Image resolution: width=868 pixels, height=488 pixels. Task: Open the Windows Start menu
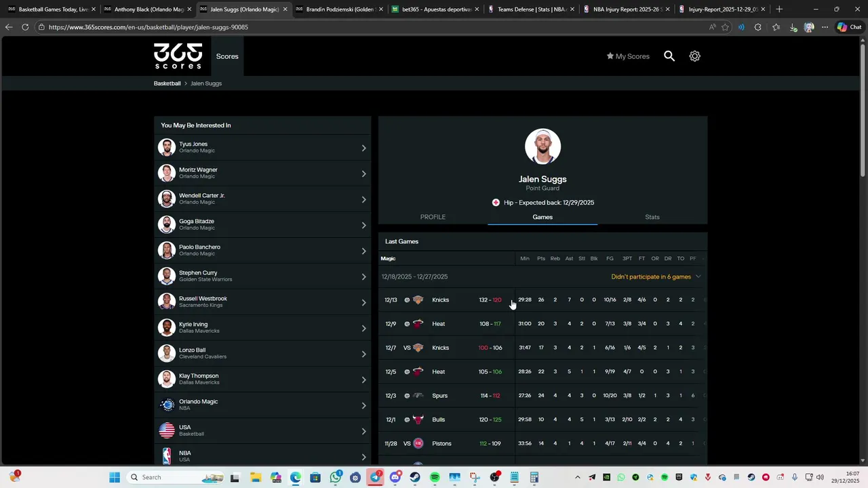[x=115, y=477]
